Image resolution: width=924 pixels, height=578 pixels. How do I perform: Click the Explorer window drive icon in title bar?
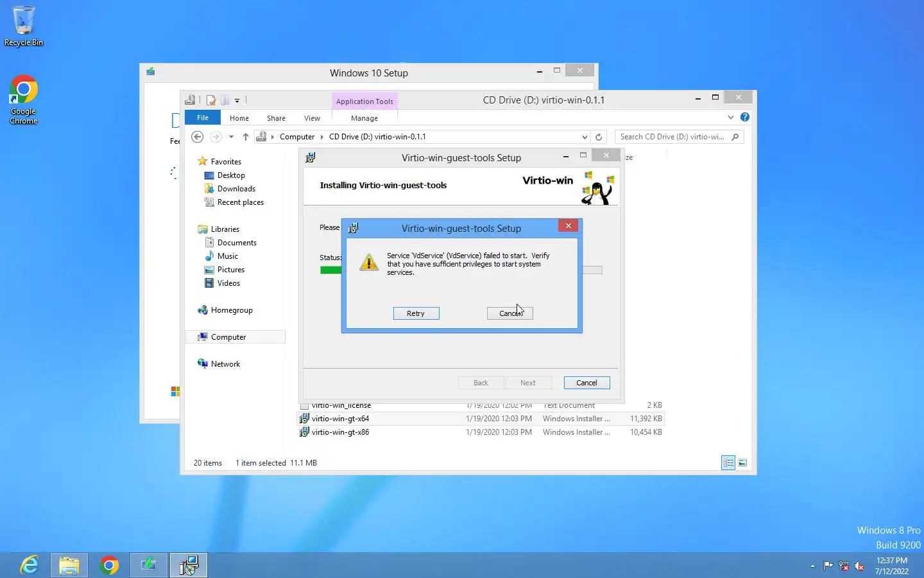[x=191, y=100]
